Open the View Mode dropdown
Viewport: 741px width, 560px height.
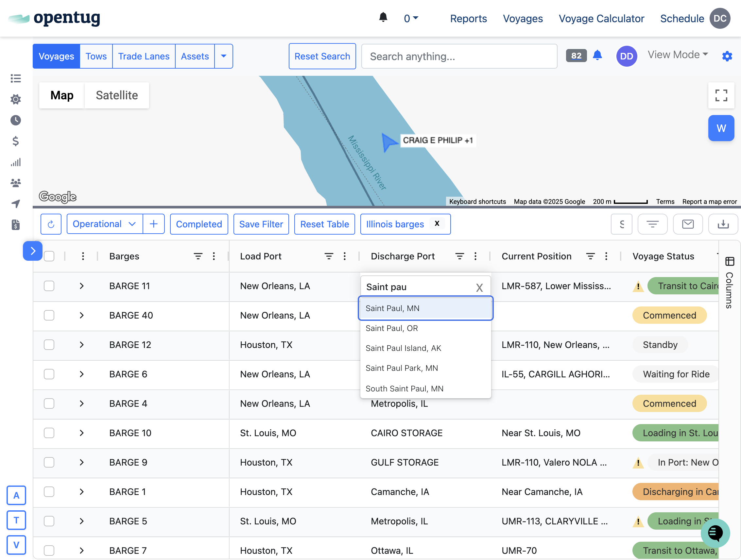[677, 55]
